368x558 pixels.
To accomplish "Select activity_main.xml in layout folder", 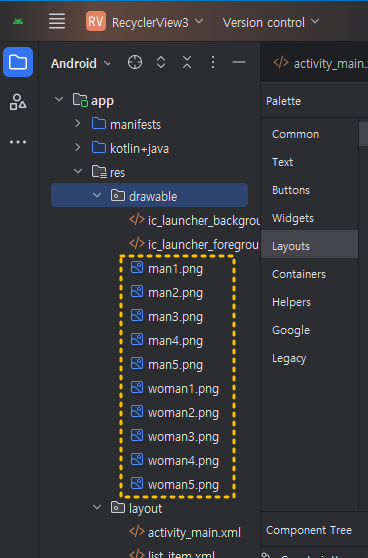I will click(x=185, y=533).
